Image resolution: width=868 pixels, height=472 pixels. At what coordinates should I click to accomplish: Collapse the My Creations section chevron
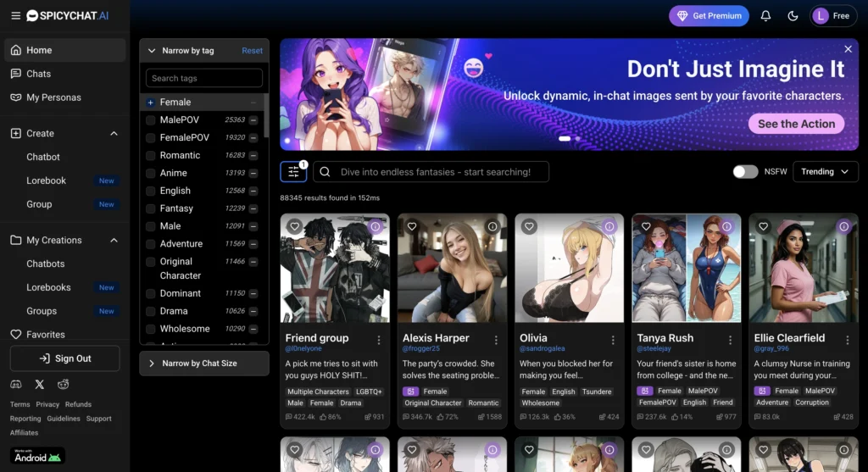pyautogui.click(x=114, y=240)
